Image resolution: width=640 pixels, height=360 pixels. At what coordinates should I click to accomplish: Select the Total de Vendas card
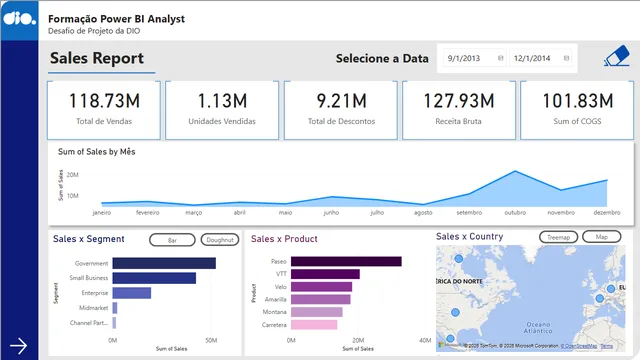pos(104,110)
